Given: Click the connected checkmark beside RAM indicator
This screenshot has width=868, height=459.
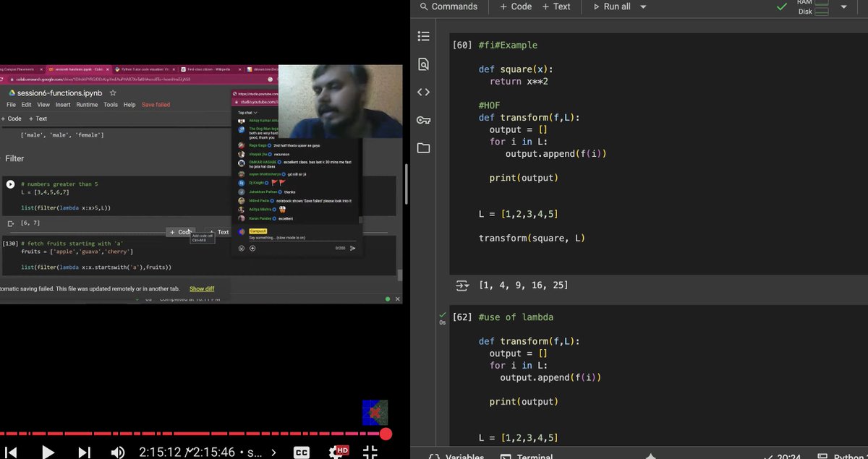Looking at the screenshot, I should click(x=781, y=7).
